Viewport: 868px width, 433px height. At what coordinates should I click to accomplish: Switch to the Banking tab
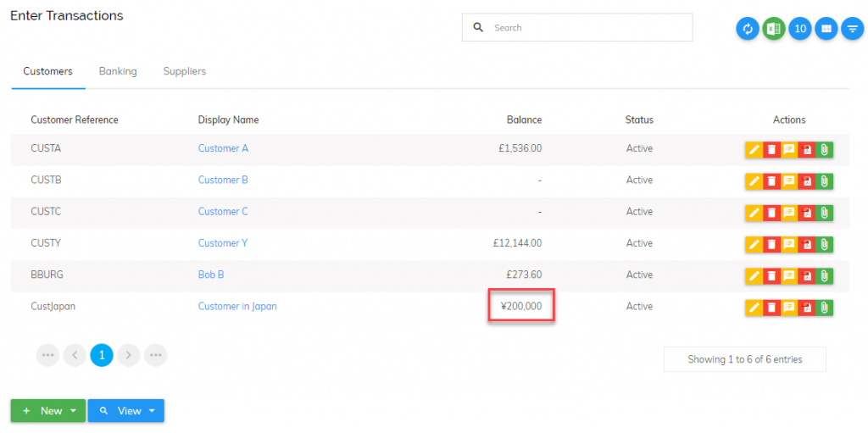coord(118,71)
